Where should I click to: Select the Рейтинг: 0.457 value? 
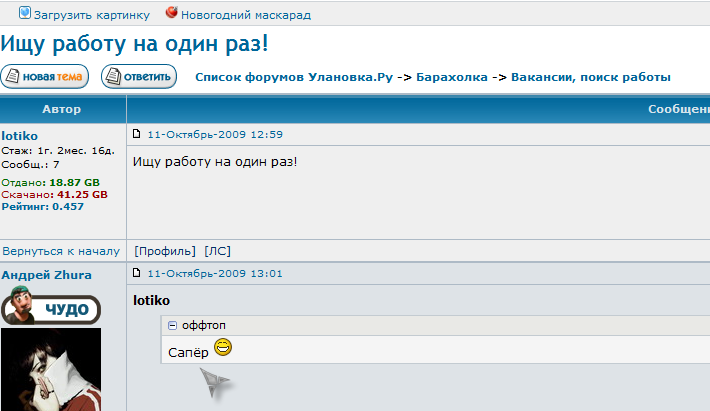43,206
